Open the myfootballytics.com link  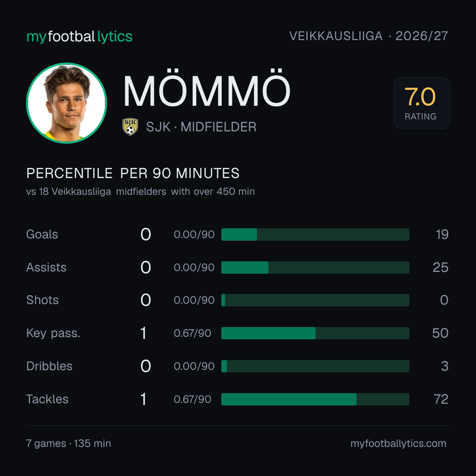(x=398, y=443)
